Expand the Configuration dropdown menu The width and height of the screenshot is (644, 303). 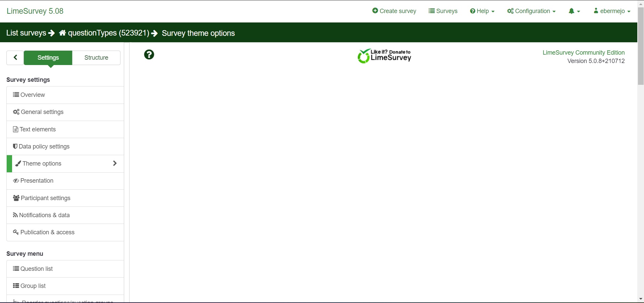531,11
